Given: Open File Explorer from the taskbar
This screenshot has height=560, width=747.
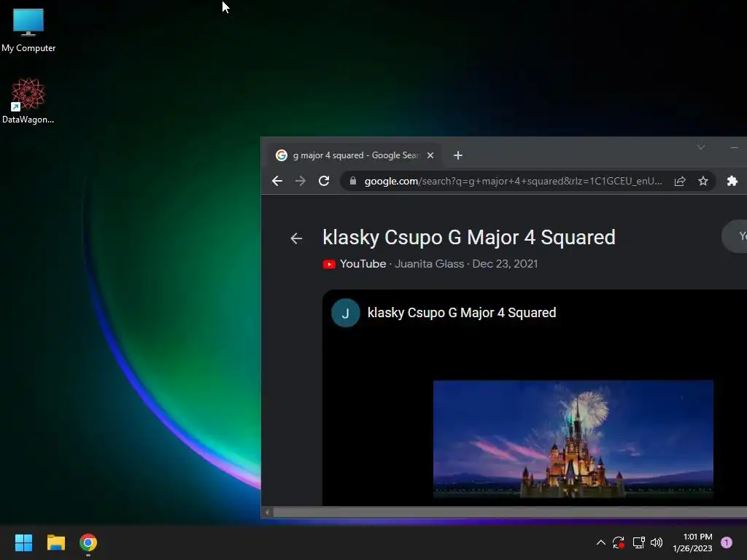Looking at the screenshot, I should [55, 542].
